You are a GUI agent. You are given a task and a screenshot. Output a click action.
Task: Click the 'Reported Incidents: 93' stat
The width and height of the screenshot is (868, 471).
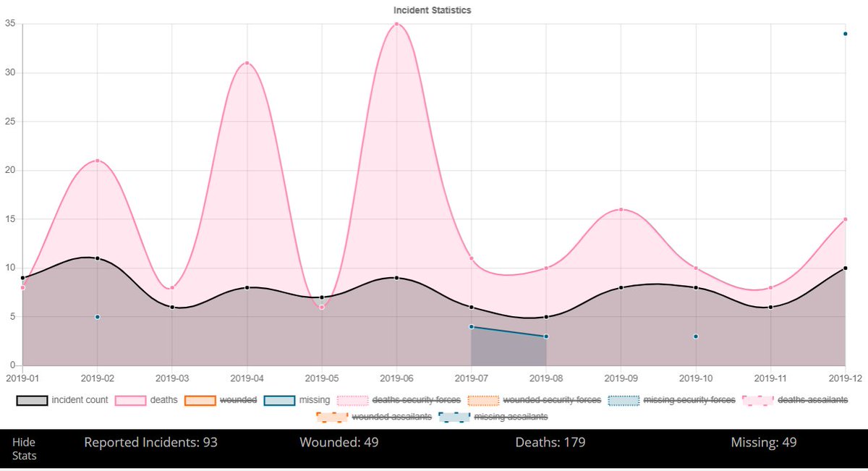click(151, 442)
